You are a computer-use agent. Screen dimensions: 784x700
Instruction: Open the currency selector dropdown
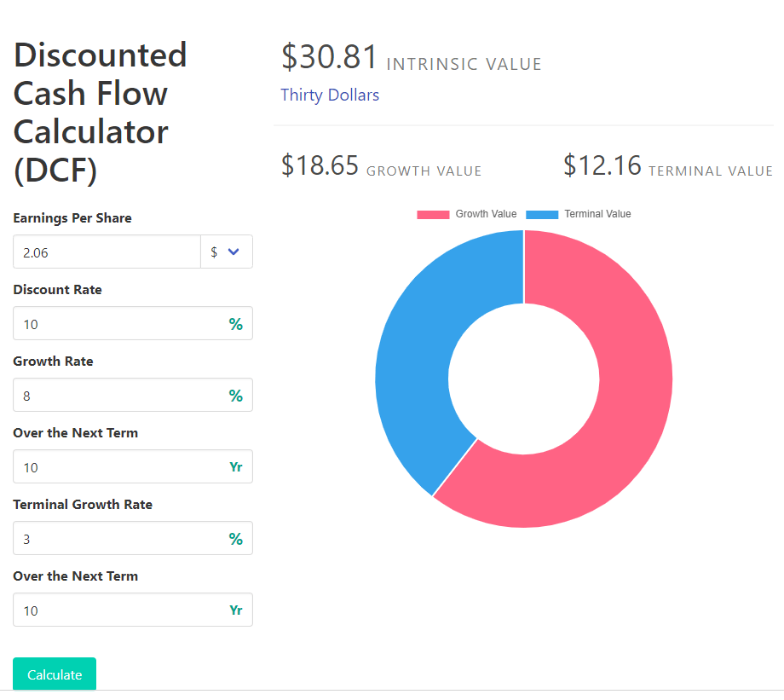[x=227, y=252]
